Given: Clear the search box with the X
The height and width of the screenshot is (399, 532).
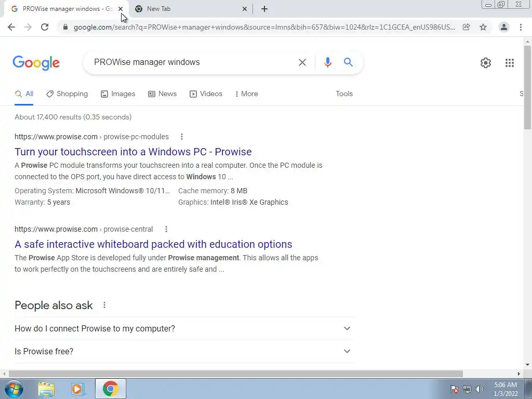Looking at the screenshot, I should coord(302,62).
